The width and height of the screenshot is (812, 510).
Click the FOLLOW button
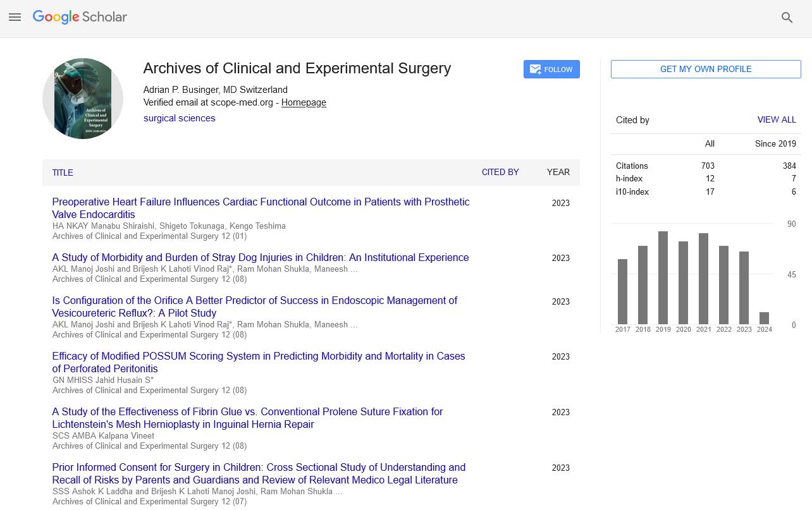point(551,70)
